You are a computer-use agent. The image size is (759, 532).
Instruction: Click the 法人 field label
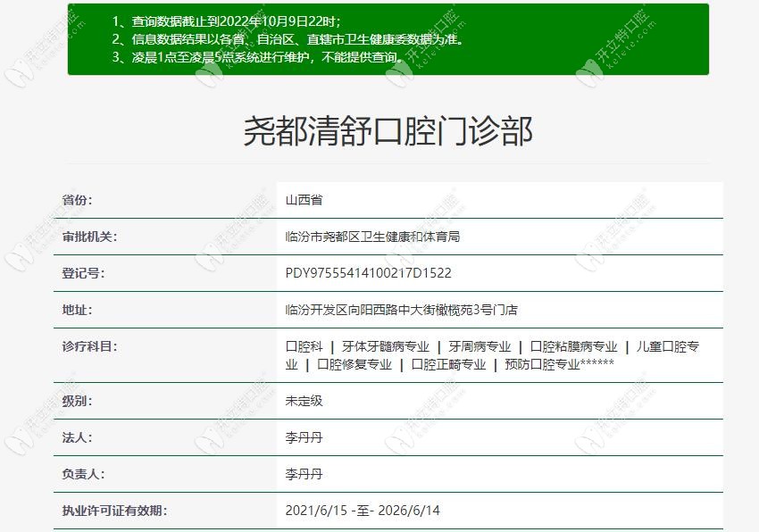pos(77,437)
